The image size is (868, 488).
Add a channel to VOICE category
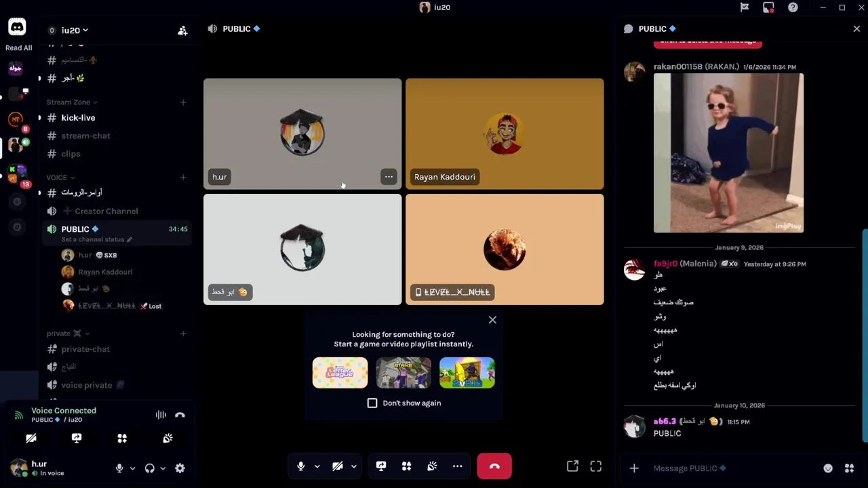(183, 178)
